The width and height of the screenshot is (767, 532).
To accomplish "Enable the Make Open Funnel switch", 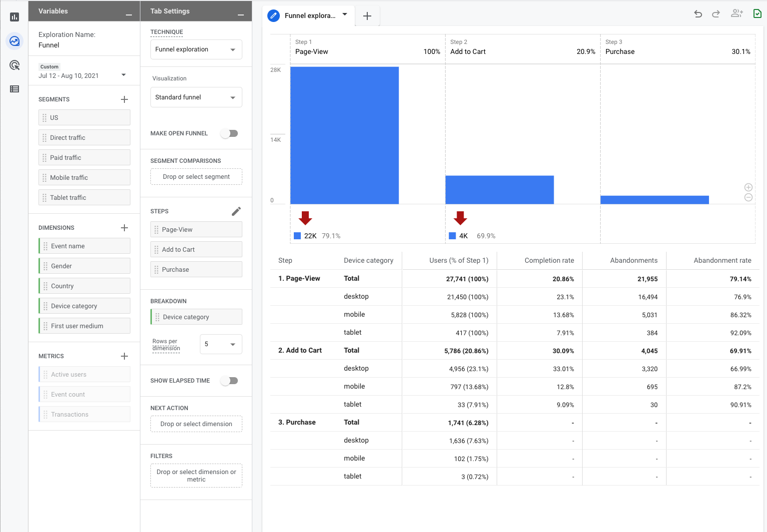I will tap(229, 133).
